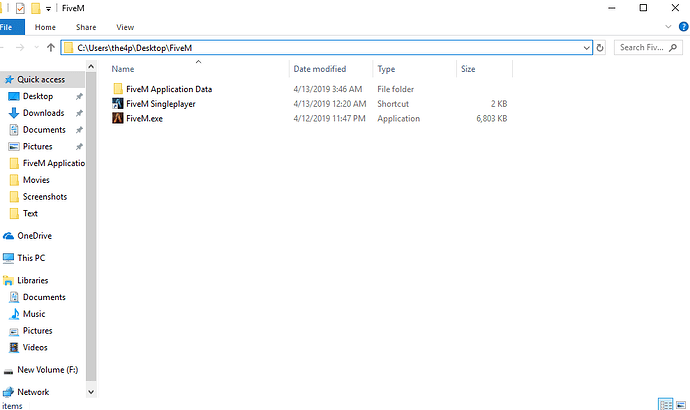Open the Share ribbon tab
The height and width of the screenshot is (410, 690).
pyautogui.click(x=86, y=27)
